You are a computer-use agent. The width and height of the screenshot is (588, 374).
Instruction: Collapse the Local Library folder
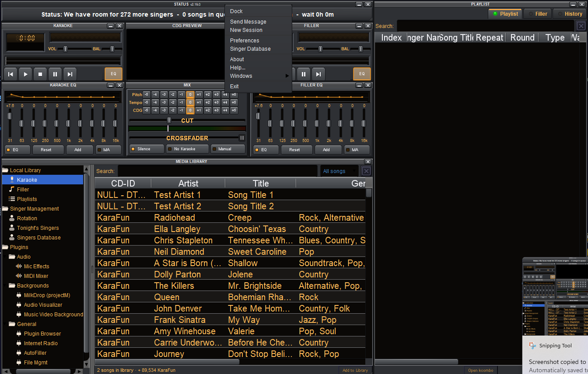(x=5, y=170)
